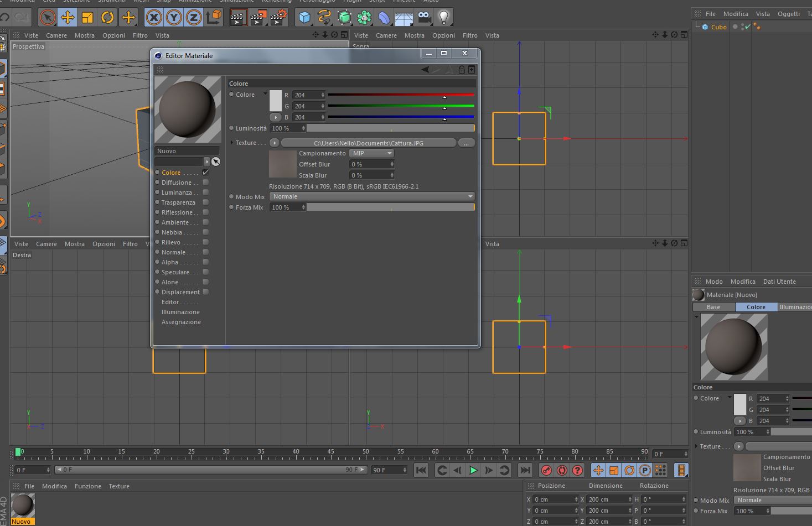Select the Rotate tool in top toolbar
The width and height of the screenshot is (812, 526).
point(107,18)
